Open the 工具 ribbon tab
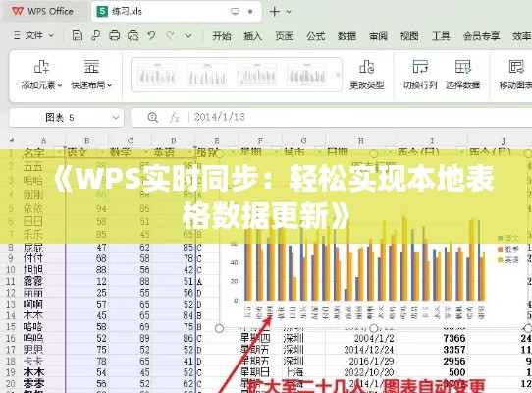The image size is (532, 393). pos(441,36)
